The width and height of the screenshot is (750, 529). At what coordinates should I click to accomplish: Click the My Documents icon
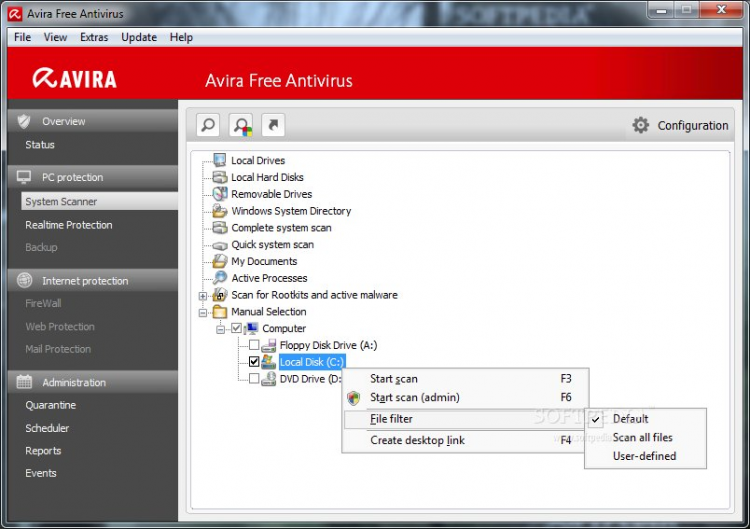(x=220, y=261)
